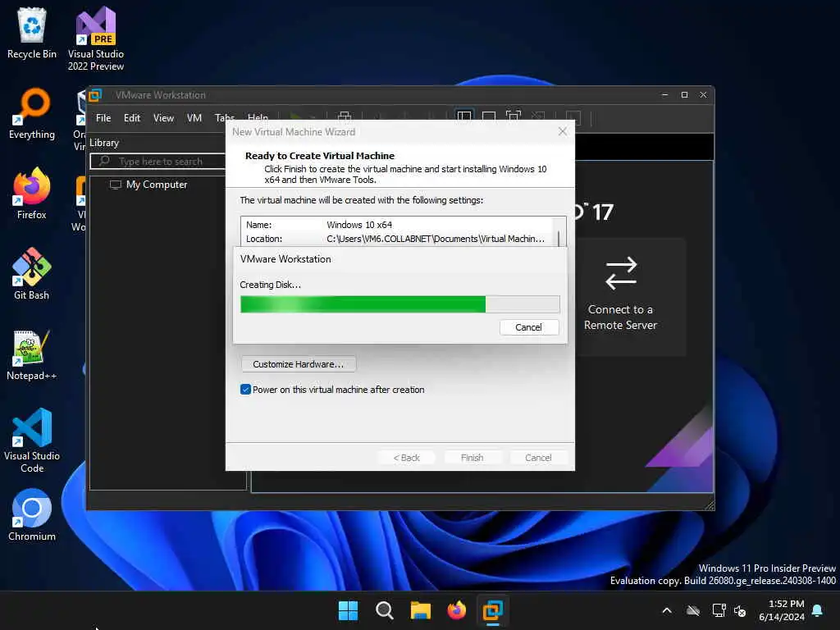Click the single window view toolbar icon
Image resolution: width=840 pixels, height=630 pixels.
tap(489, 116)
